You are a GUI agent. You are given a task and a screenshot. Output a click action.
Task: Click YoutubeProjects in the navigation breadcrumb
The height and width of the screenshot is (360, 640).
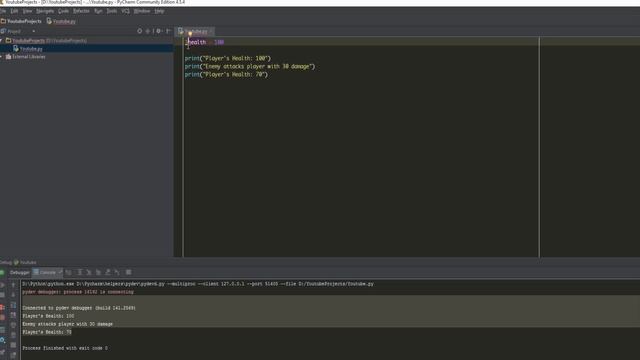(x=21, y=21)
